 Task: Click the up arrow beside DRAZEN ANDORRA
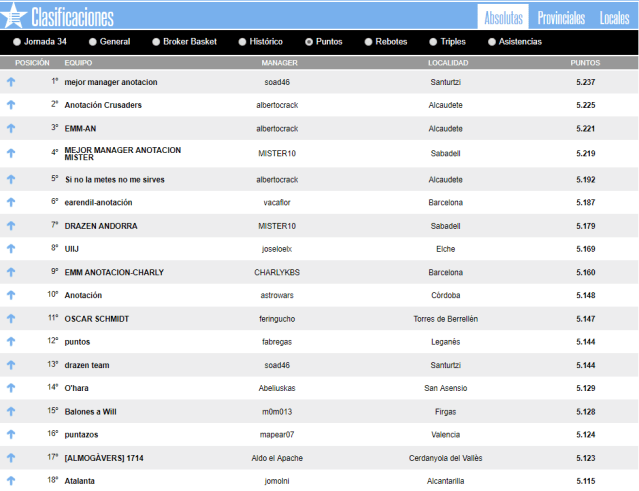coord(11,226)
